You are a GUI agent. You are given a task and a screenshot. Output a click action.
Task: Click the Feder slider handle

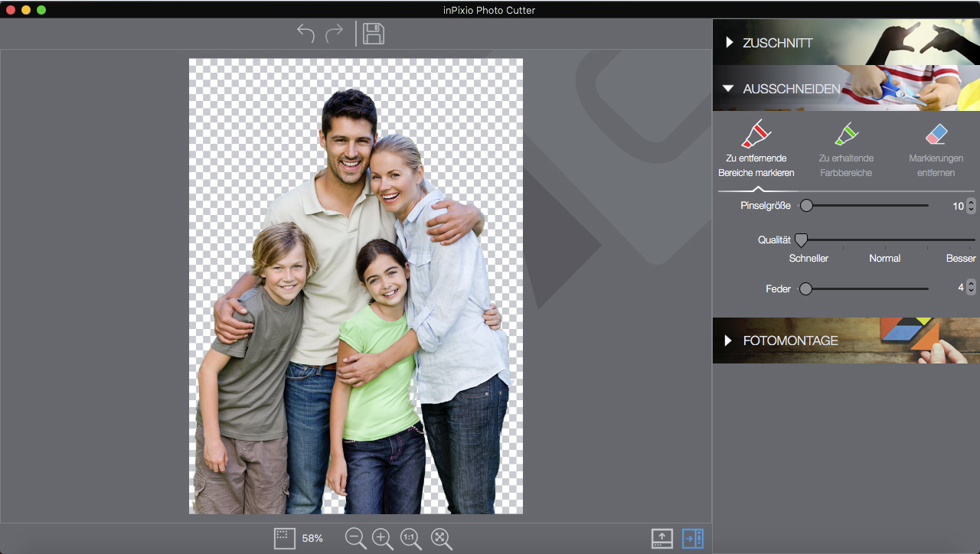(805, 288)
